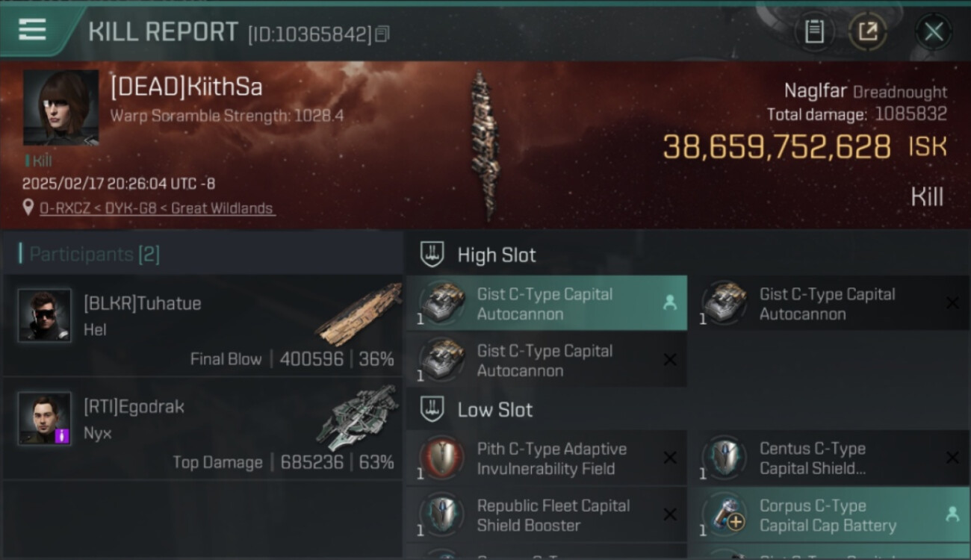Open the Pith C-Type Adaptive Invulnerability Field
The height and width of the screenshot is (560, 971).
[x=546, y=458]
